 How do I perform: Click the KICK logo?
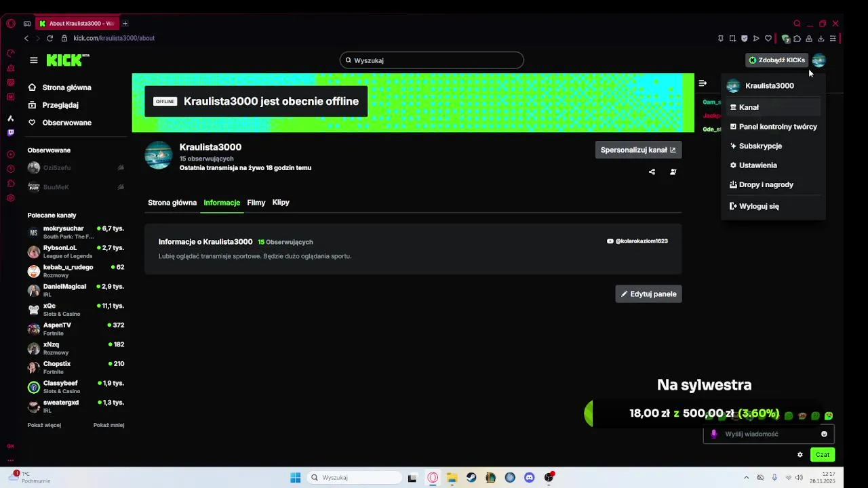pyautogui.click(x=68, y=60)
